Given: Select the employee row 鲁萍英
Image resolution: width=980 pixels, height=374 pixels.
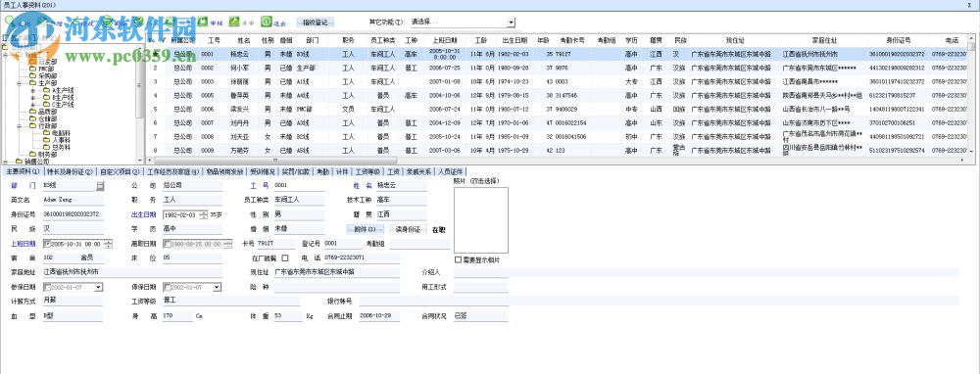Looking at the screenshot, I should 557,95.
